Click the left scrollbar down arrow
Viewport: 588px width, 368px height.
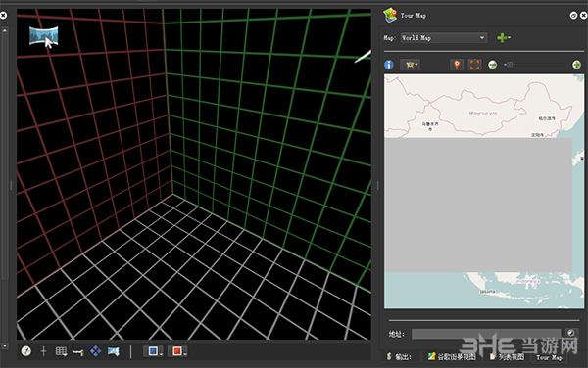5,345
